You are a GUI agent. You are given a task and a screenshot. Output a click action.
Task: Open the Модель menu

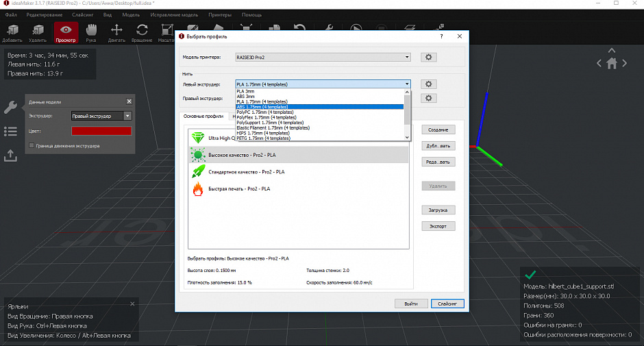coord(131,15)
